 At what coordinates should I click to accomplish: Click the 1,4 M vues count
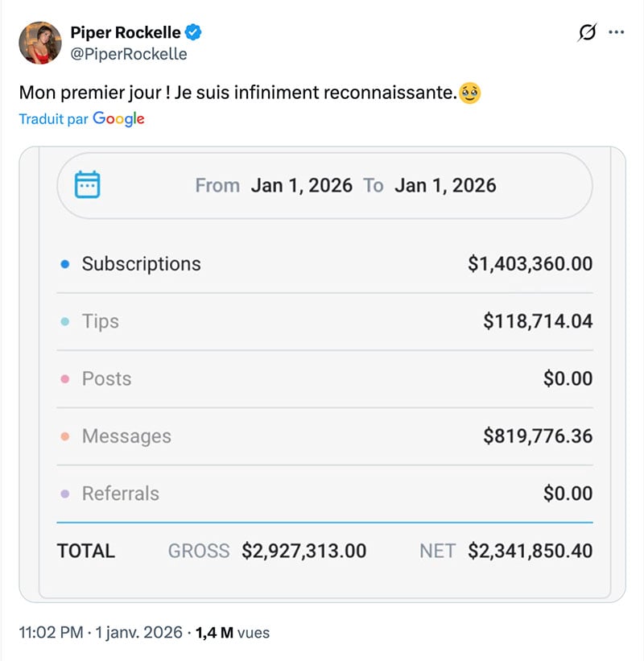[x=232, y=633]
